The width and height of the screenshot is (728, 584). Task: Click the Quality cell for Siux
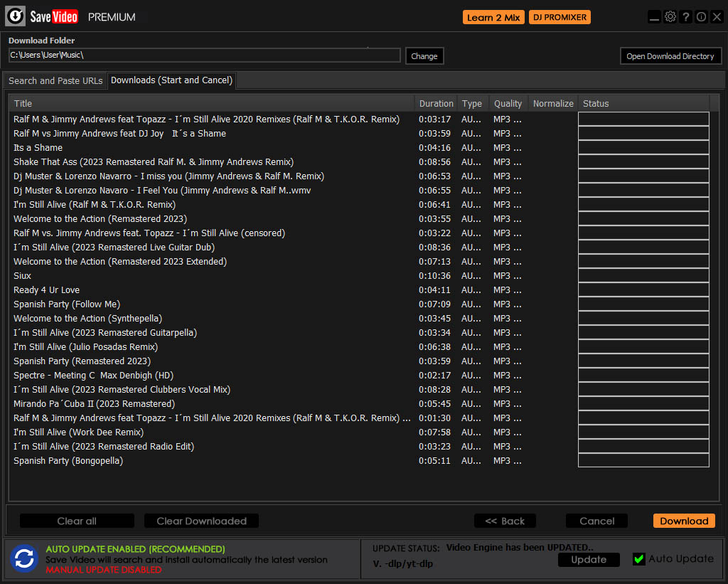coord(507,276)
